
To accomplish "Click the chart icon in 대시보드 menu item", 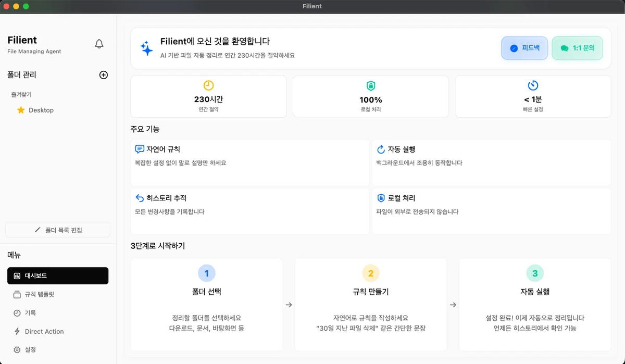I will coord(17,276).
